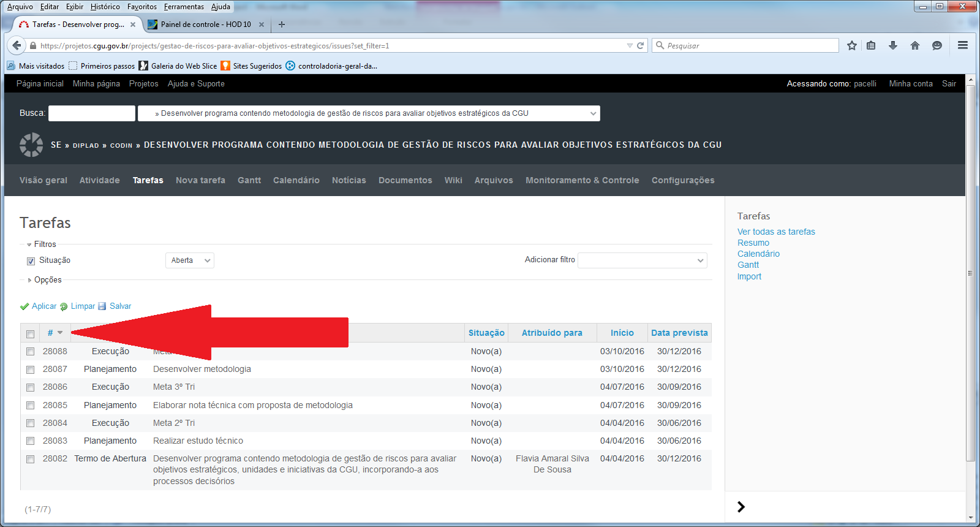Click the browser back arrow button
The image size is (980, 527).
tap(17, 45)
